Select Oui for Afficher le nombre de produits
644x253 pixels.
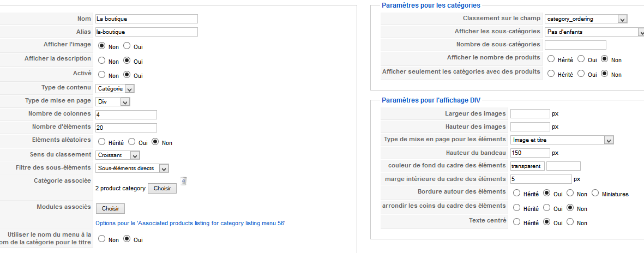[581, 59]
